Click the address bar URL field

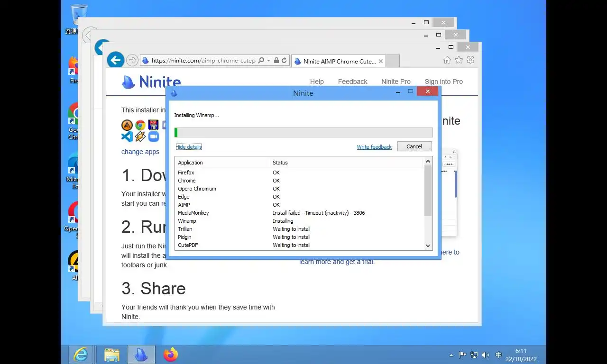tap(203, 61)
